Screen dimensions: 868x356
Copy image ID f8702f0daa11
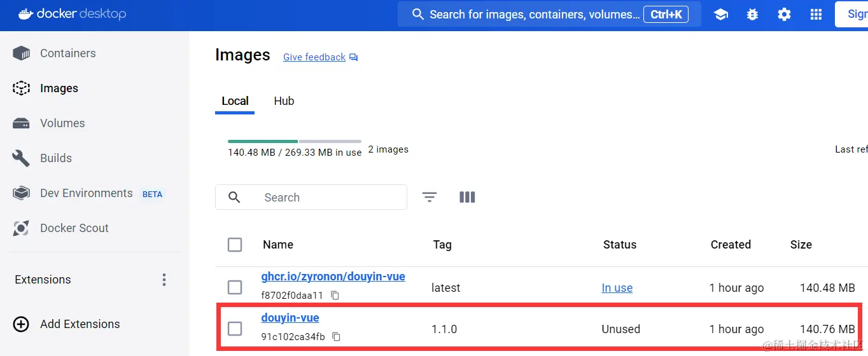[335, 296]
